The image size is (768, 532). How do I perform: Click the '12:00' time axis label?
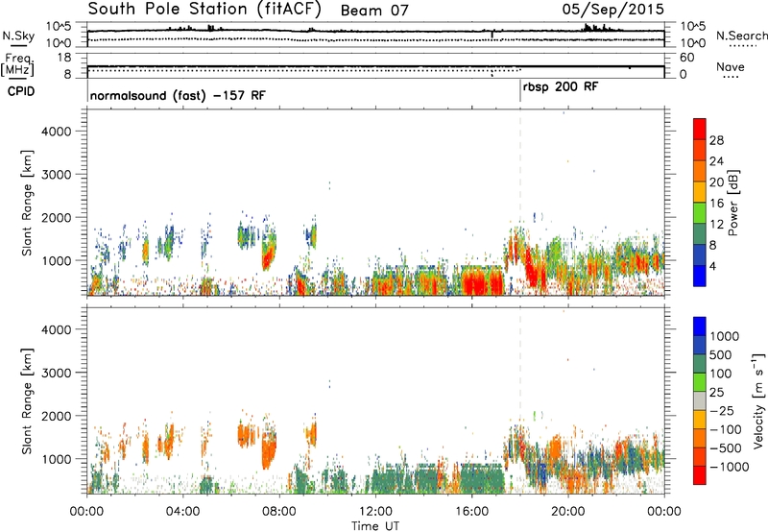click(375, 512)
